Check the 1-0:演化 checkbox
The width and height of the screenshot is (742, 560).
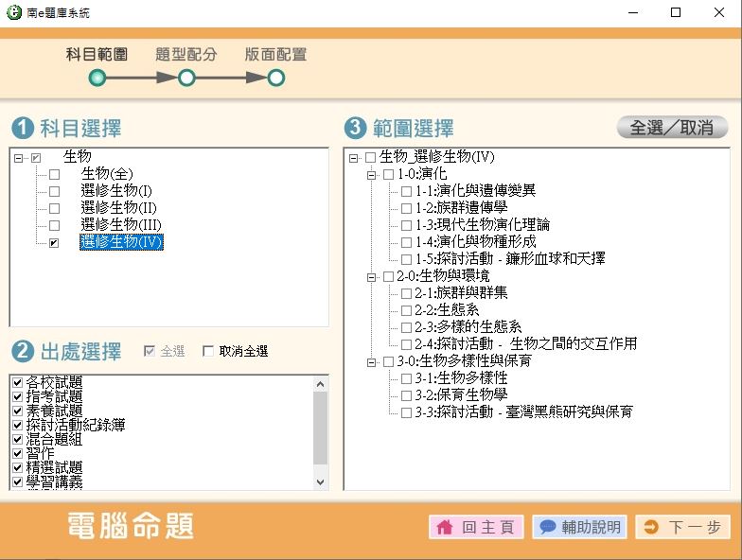[388, 174]
